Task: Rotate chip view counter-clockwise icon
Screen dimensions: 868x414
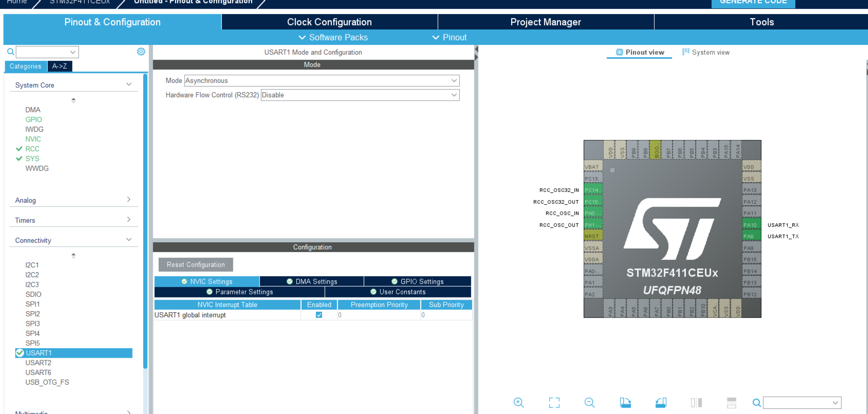Action: (661, 402)
